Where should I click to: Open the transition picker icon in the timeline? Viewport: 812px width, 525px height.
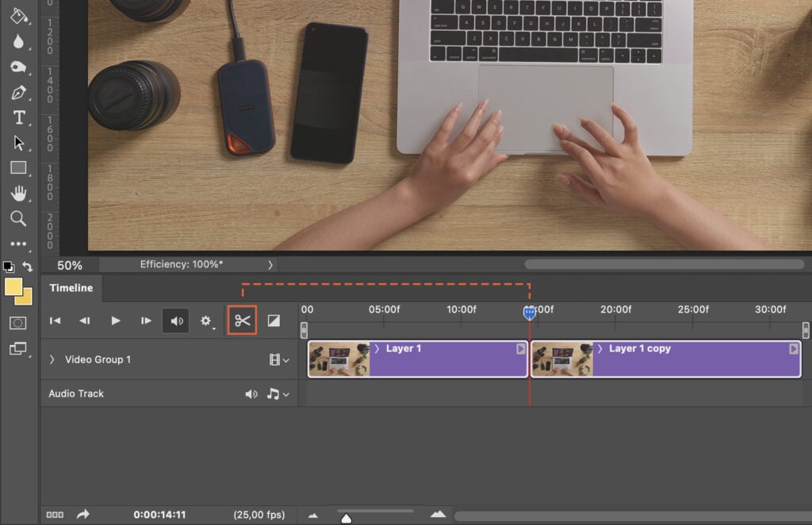coord(274,320)
